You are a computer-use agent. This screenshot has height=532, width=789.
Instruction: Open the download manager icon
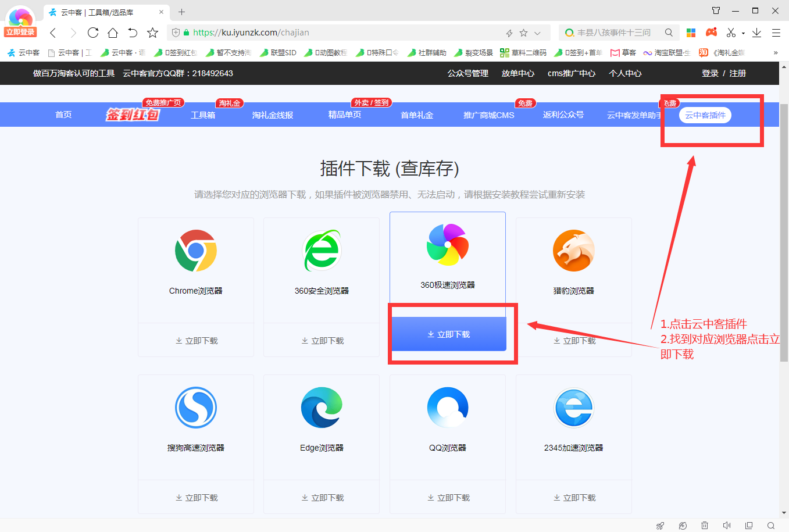coord(756,32)
